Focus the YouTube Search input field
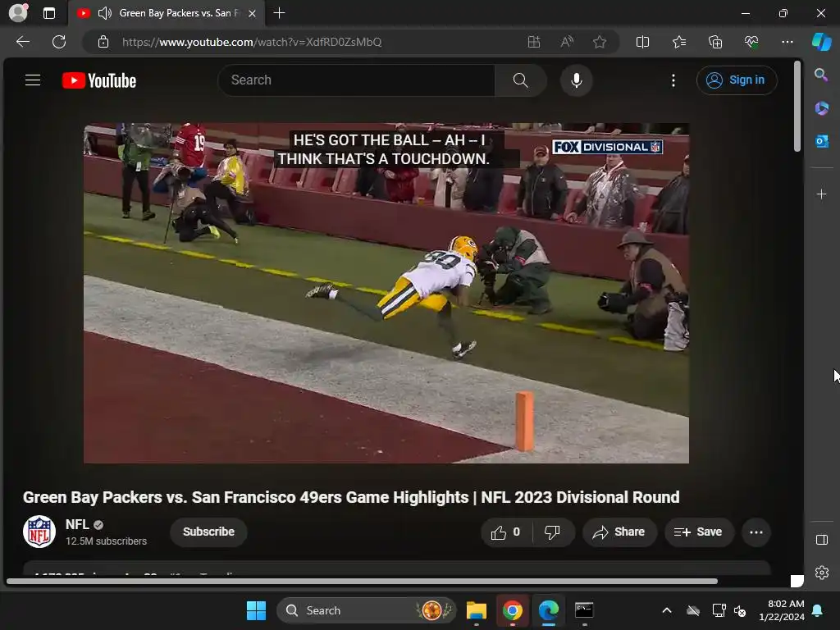 click(357, 80)
